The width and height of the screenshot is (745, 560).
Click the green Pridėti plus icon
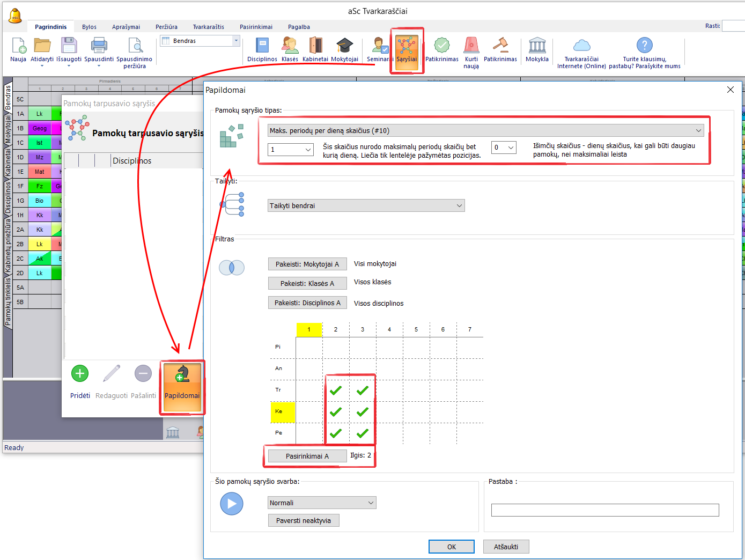tap(80, 374)
